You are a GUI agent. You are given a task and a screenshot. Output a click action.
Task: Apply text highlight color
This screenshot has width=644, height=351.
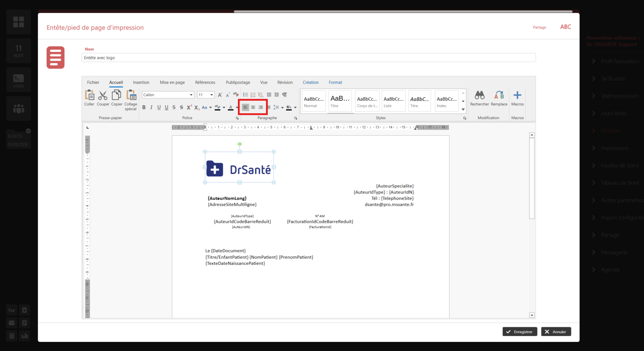point(218,108)
